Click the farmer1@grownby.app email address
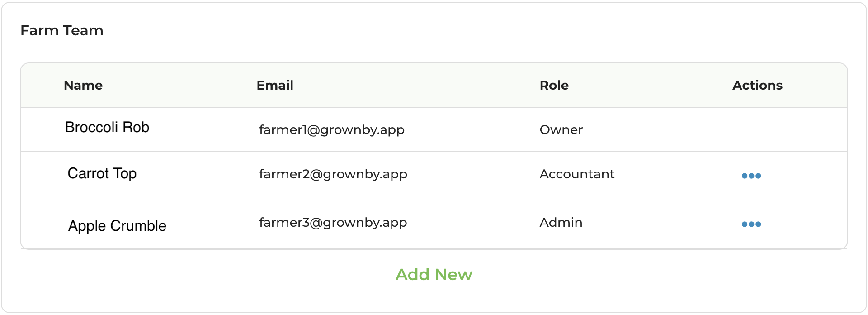Image resolution: width=868 pixels, height=315 pixels. (331, 130)
